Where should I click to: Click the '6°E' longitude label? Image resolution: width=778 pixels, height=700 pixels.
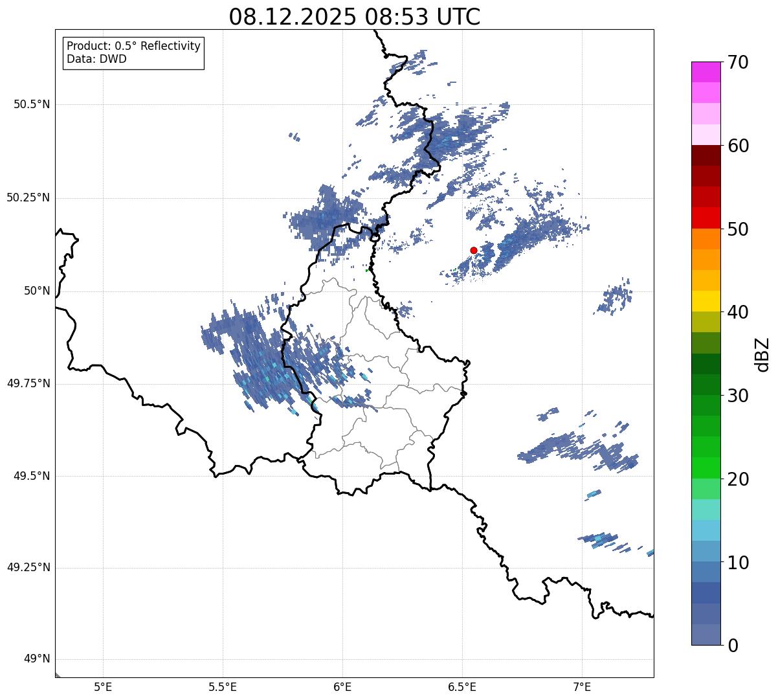(342, 686)
